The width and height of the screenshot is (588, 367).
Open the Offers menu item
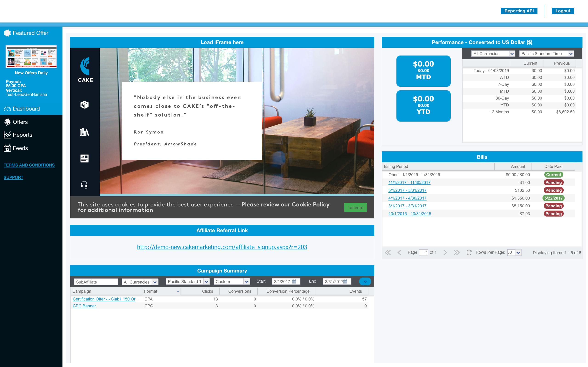[20, 122]
